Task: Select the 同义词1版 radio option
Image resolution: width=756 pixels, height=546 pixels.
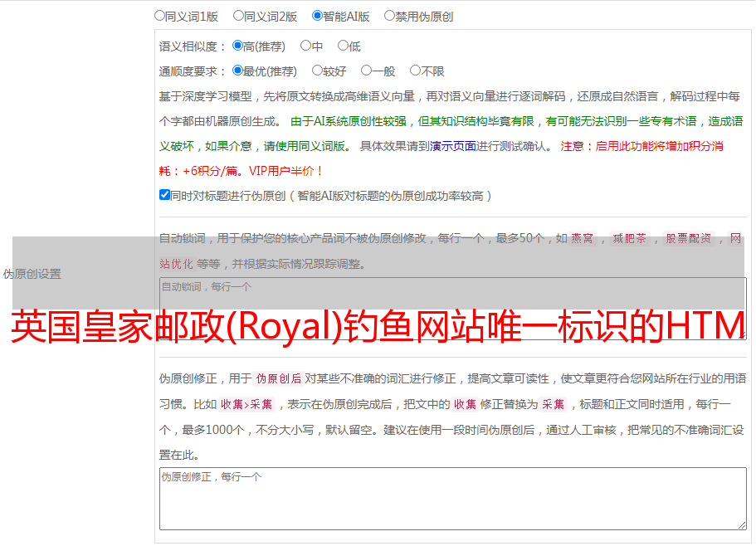Action: coord(159,16)
